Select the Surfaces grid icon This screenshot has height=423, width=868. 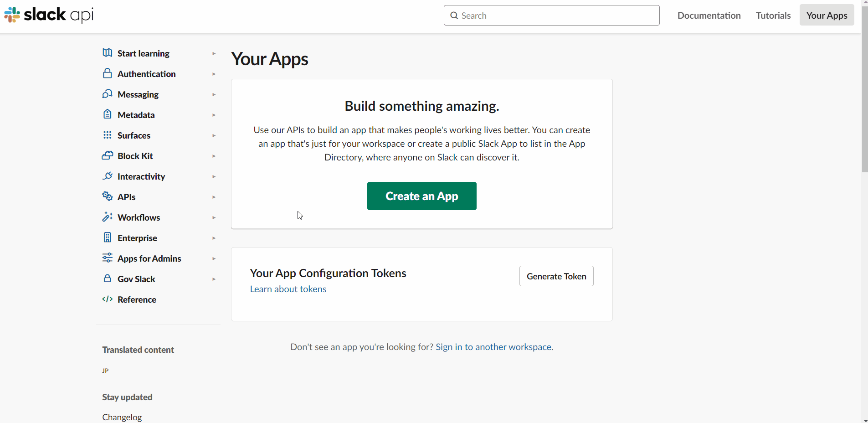(x=107, y=135)
